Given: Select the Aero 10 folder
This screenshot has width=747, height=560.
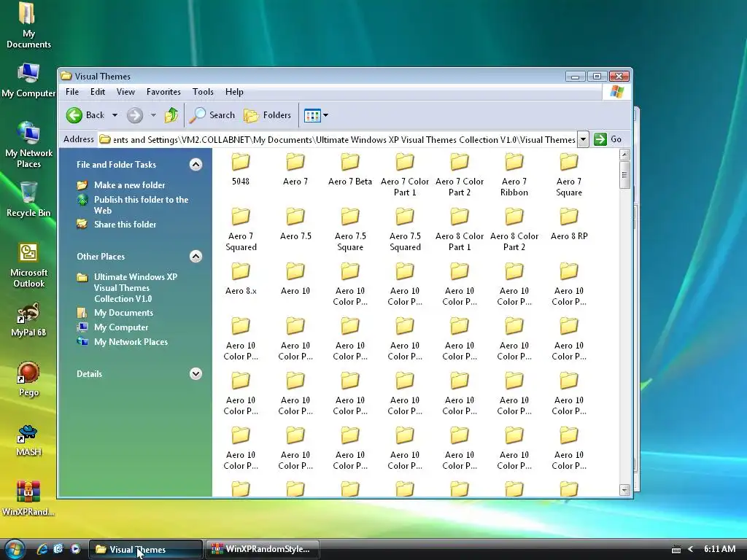Looking at the screenshot, I should 295,279.
